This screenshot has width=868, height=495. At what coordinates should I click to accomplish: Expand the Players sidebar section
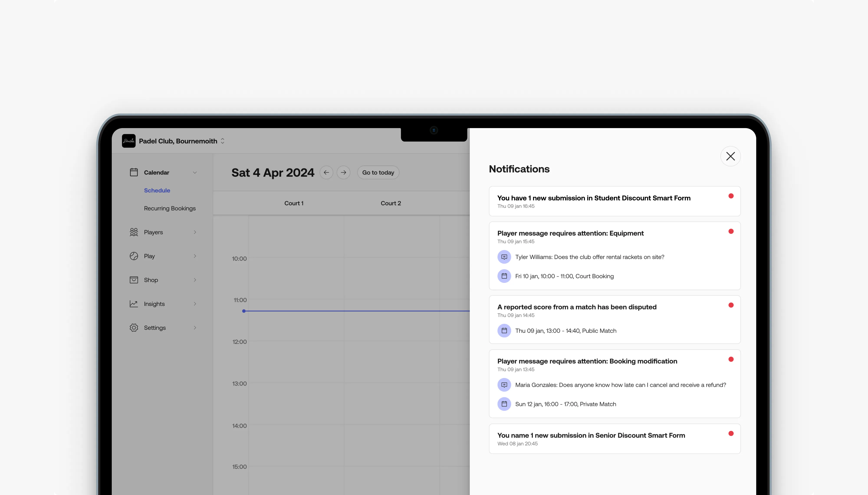click(195, 232)
